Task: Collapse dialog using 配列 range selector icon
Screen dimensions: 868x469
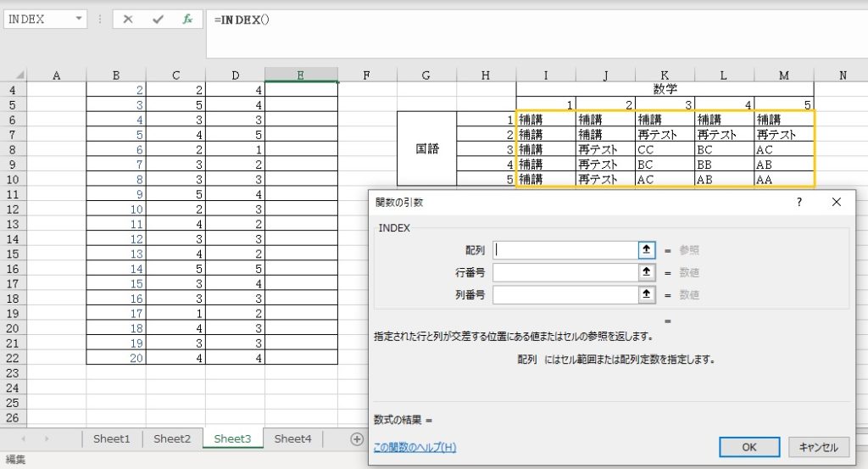Action: click(646, 250)
